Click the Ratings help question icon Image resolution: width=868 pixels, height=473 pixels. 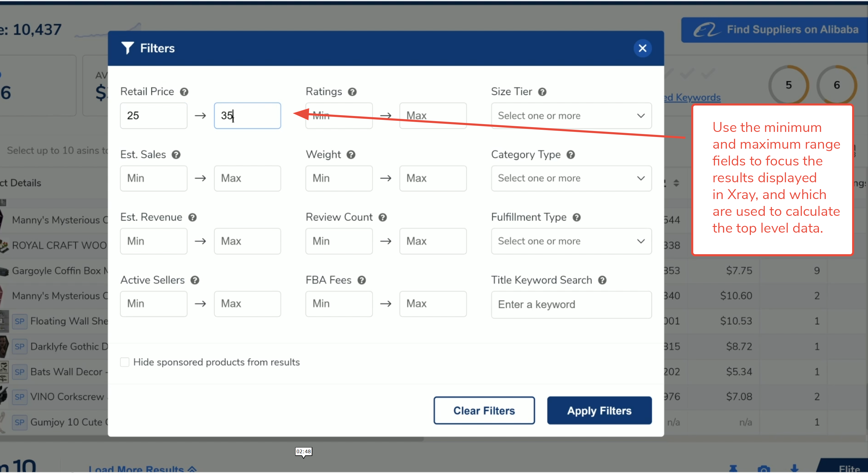pos(352,92)
